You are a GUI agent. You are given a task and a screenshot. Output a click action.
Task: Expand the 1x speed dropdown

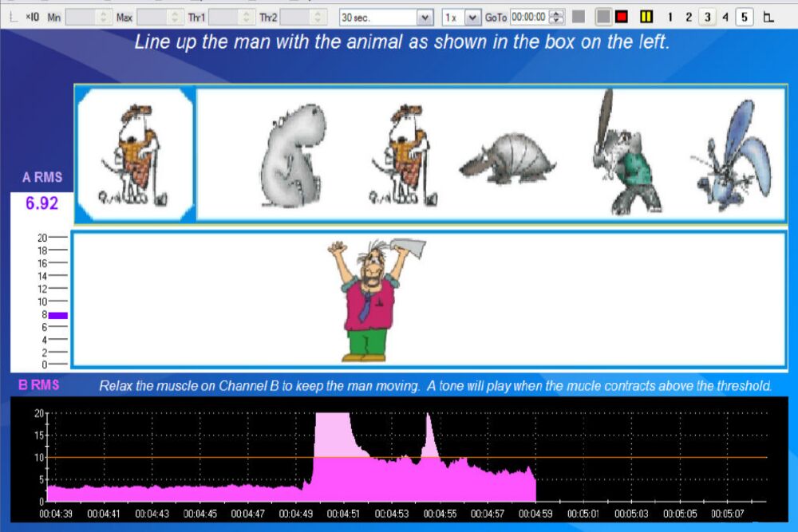click(x=472, y=17)
